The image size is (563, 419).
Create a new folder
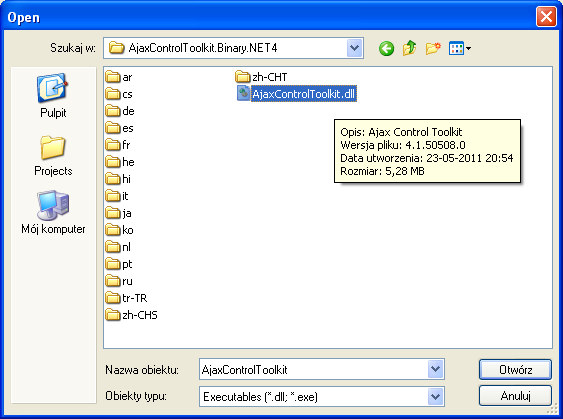[x=433, y=48]
